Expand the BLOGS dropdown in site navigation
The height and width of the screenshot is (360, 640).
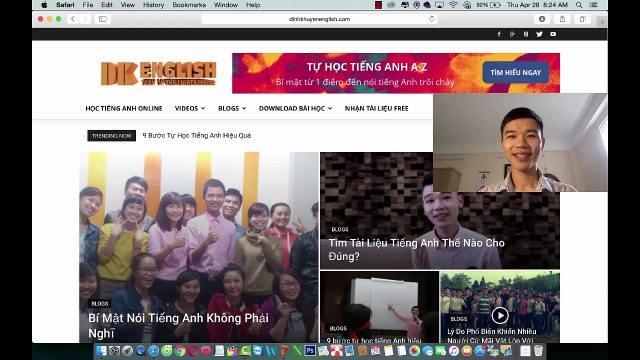[232, 108]
